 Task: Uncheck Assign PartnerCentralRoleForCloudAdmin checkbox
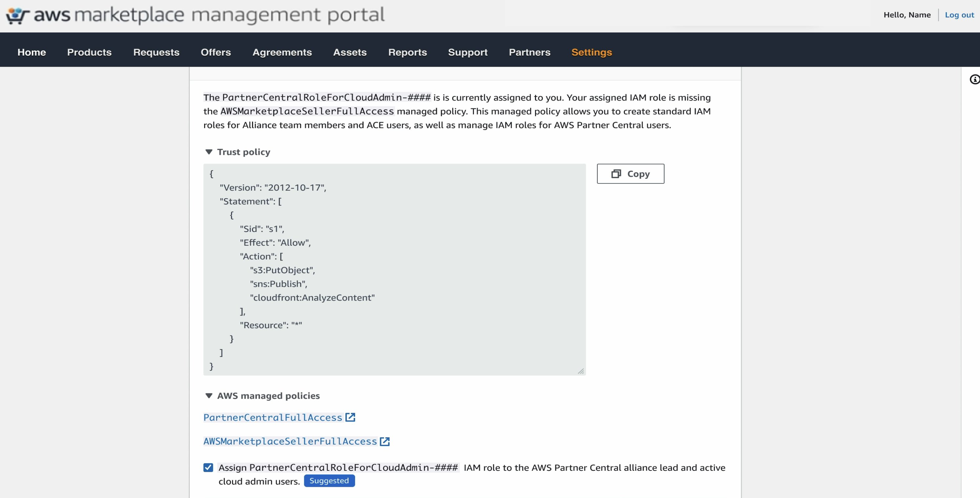click(208, 467)
